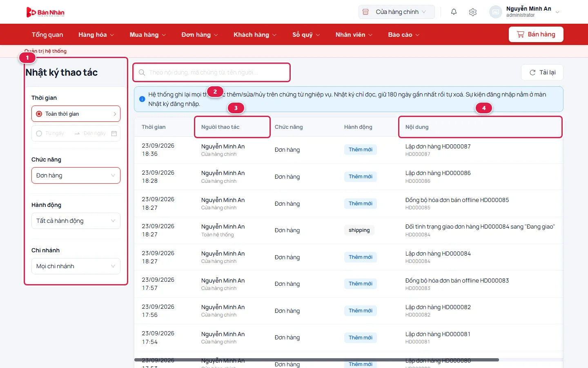
Task: Click Đồng bộ hóa đơn bán offline HD000085
Action: tap(457, 200)
